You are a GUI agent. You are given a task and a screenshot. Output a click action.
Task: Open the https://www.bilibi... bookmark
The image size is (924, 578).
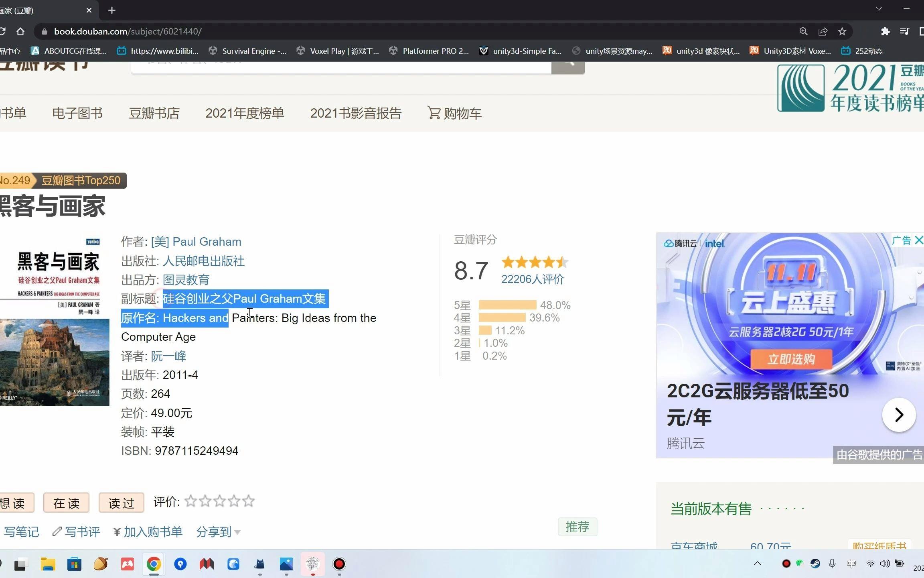(158, 51)
